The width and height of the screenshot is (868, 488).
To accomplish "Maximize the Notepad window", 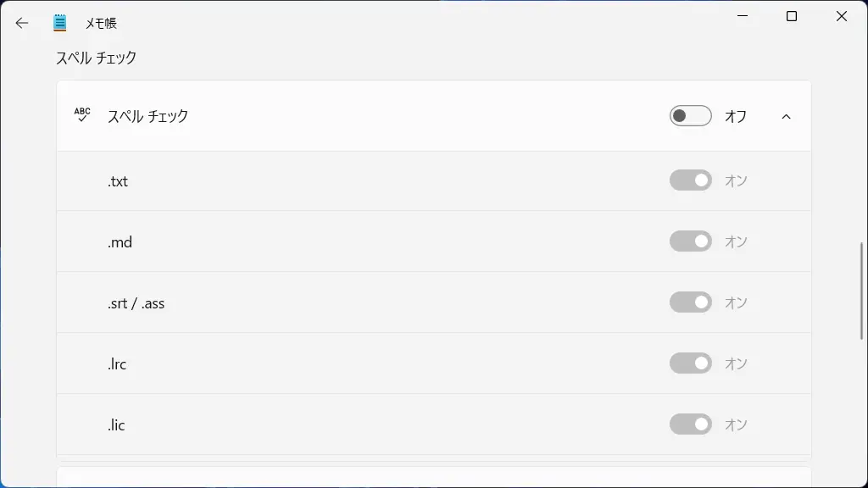I will point(792,17).
